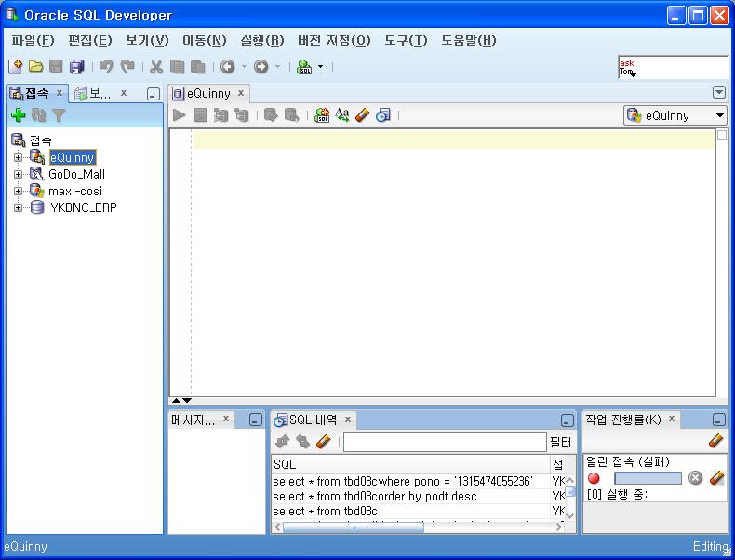Click the Copy icon in main toolbar
This screenshot has width=735, height=560.
click(177, 67)
